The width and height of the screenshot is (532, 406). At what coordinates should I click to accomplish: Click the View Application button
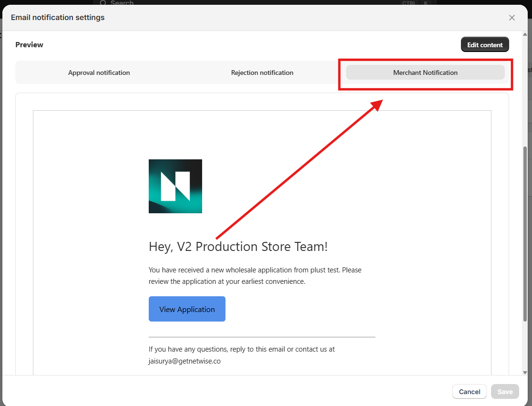point(187,309)
